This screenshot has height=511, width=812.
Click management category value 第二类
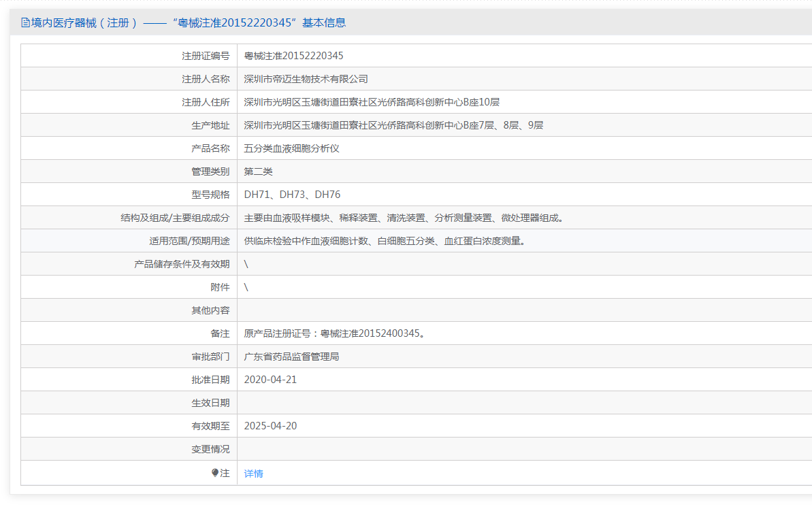pyautogui.click(x=259, y=172)
